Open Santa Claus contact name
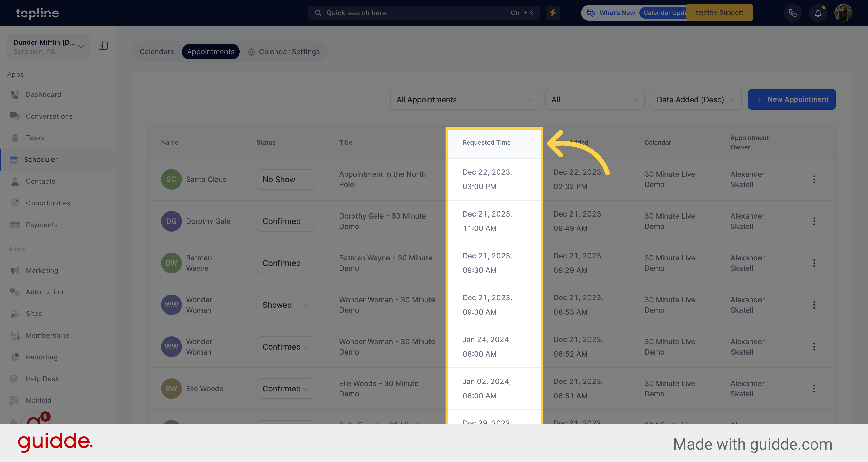This screenshot has height=462, width=868. tap(206, 179)
